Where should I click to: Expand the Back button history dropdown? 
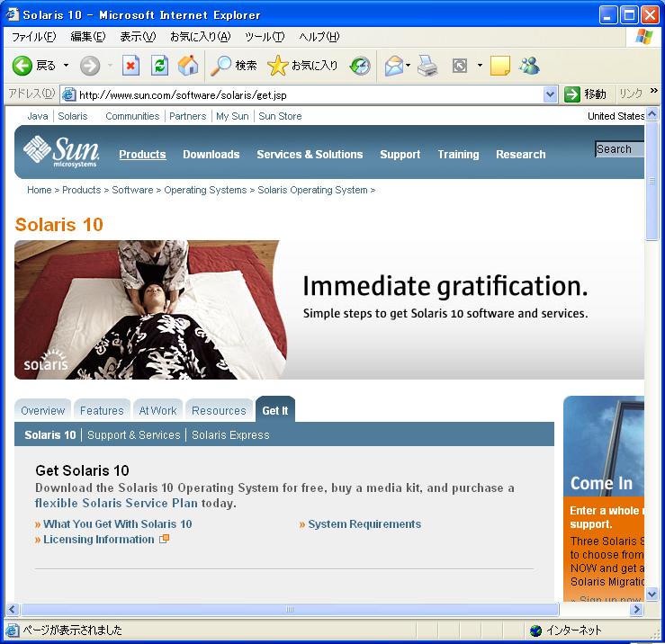pos(67,66)
